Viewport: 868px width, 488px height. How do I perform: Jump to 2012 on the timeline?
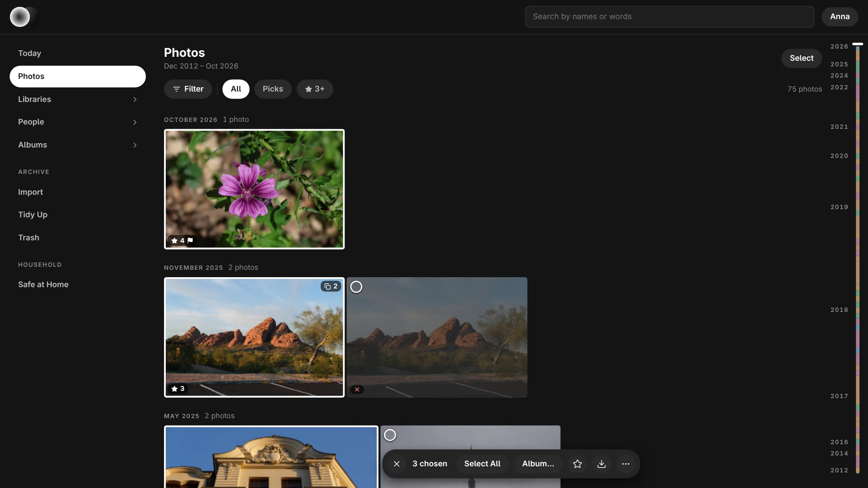point(839,470)
